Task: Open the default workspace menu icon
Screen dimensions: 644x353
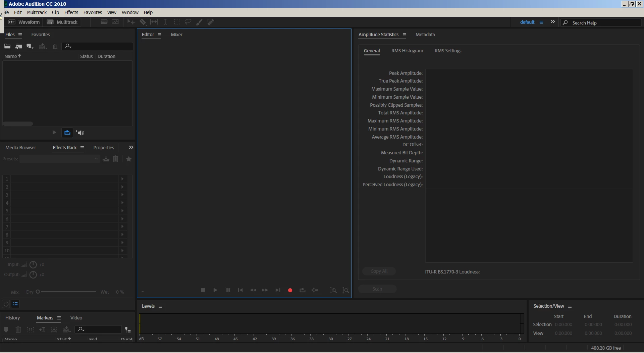Action: pyautogui.click(x=541, y=22)
